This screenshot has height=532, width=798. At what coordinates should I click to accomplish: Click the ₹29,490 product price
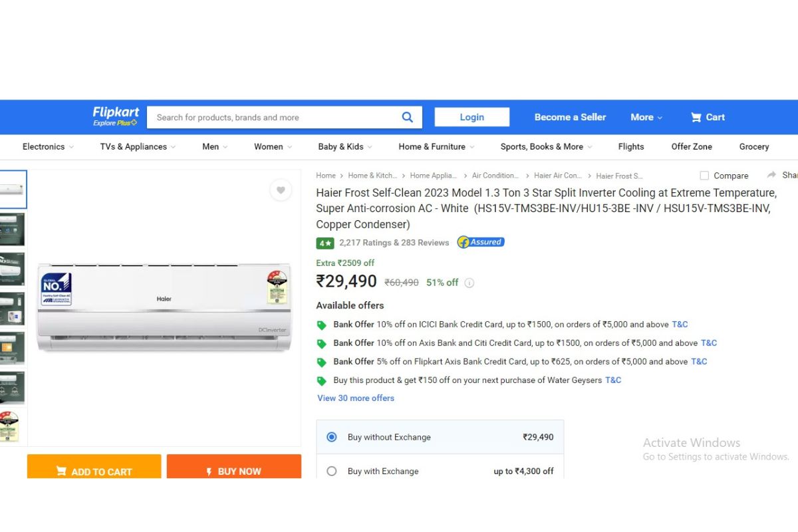[346, 281]
